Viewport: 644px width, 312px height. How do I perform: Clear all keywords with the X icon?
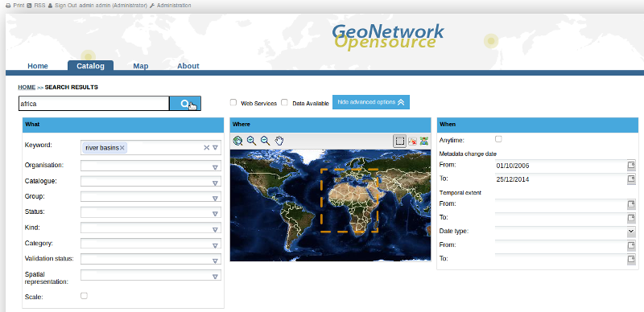pos(207,147)
